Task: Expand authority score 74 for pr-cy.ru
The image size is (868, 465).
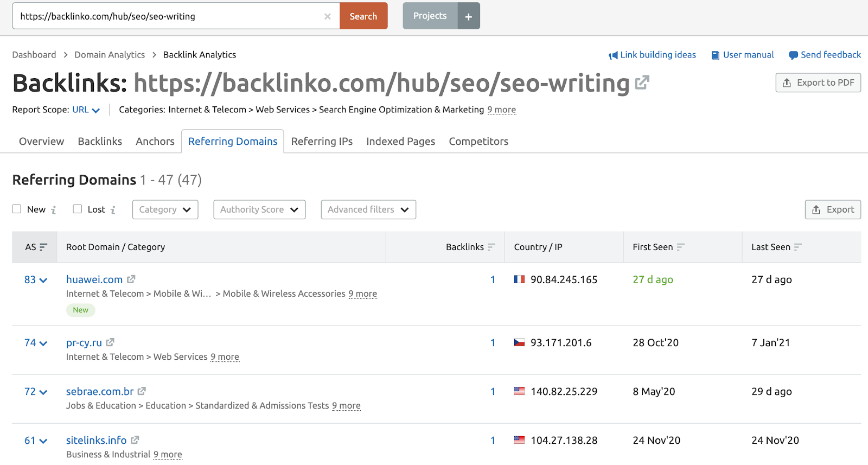Action: pos(36,342)
